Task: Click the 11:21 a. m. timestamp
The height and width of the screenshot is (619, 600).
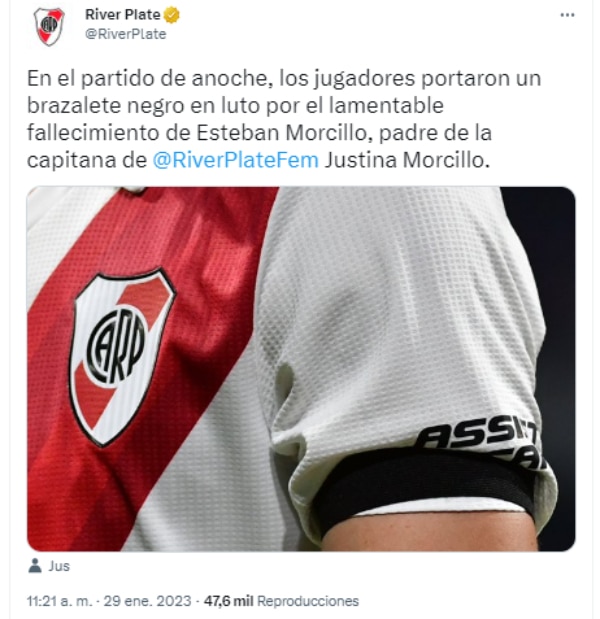Action: tap(60, 601)
